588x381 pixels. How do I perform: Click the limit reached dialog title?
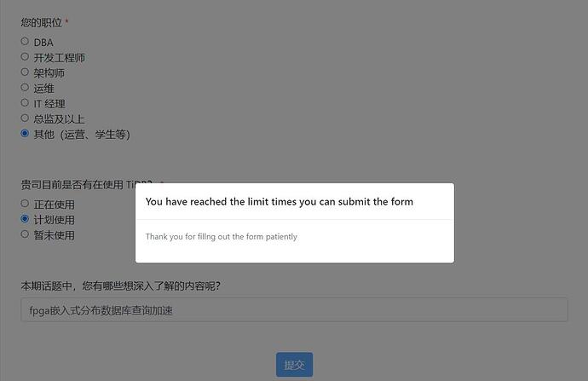coord(280,202)
